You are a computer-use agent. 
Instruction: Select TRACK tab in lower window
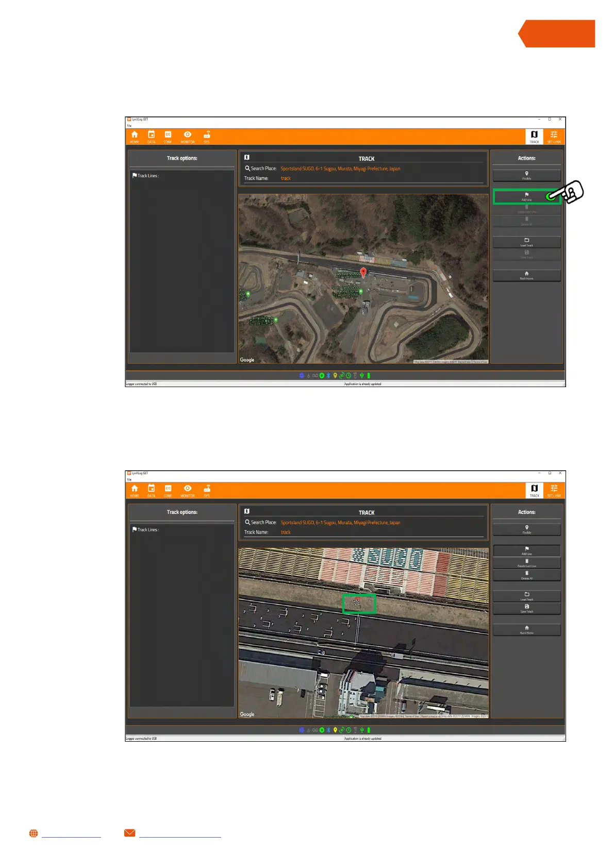(x=534, y=490)
